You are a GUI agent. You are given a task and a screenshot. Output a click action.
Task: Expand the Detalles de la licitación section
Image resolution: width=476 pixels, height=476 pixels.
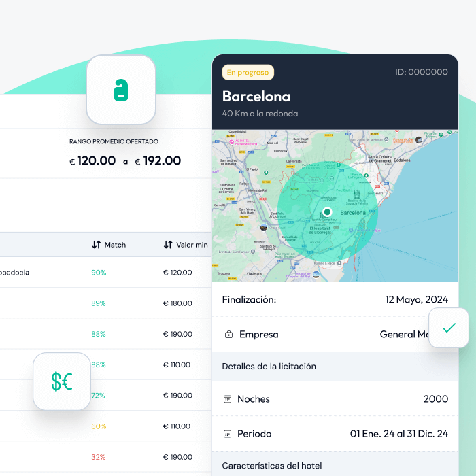[269, 367]
